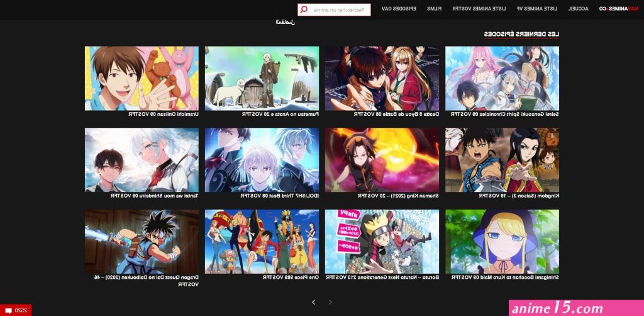Open the chat bubble with 2520 count

(16, 310)
